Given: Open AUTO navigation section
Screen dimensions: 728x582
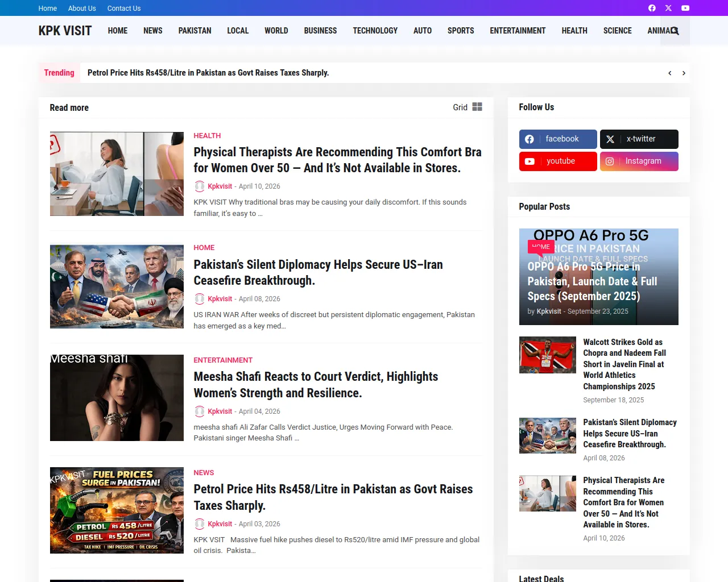Looking at the screenshot, I should [423, 31].
